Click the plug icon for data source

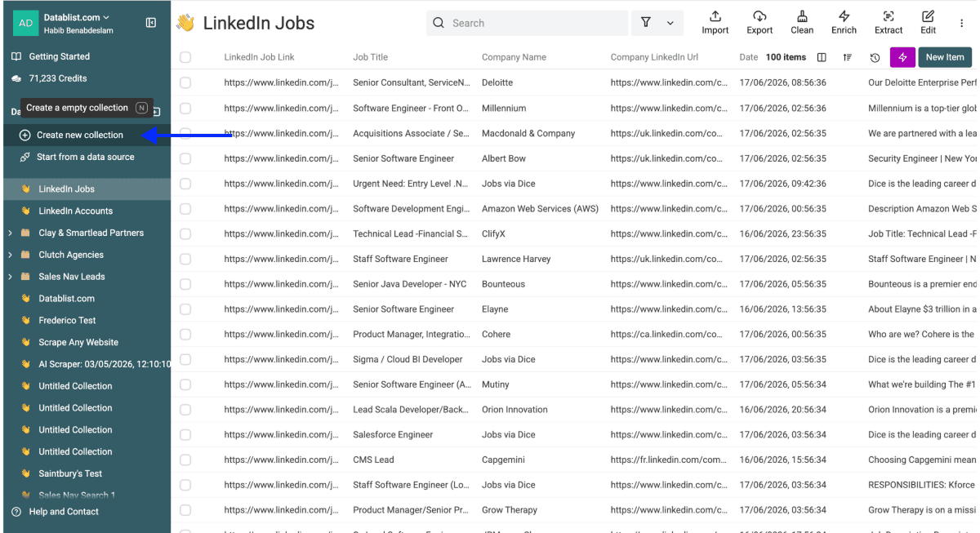[24, 157]
